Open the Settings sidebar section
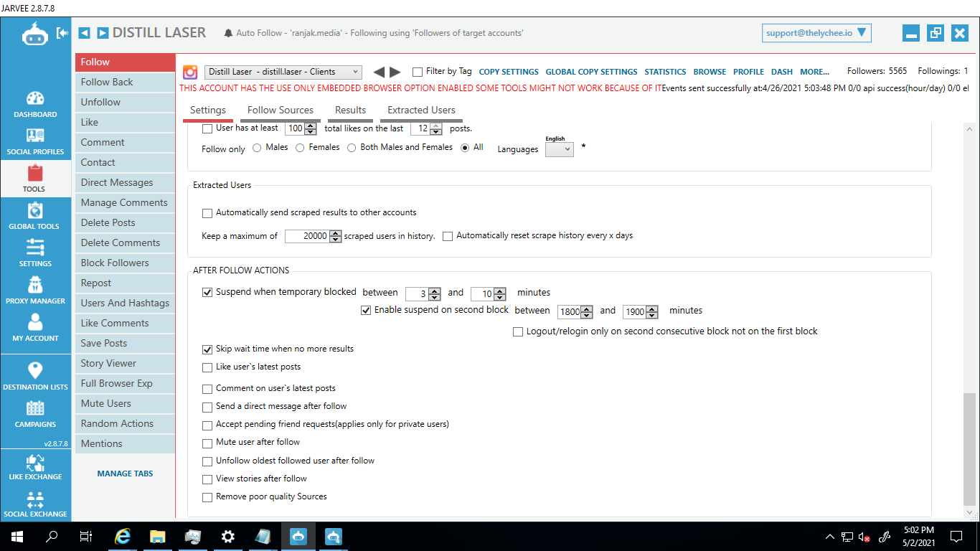Viewport: 980px width, 551px height. 35,253
